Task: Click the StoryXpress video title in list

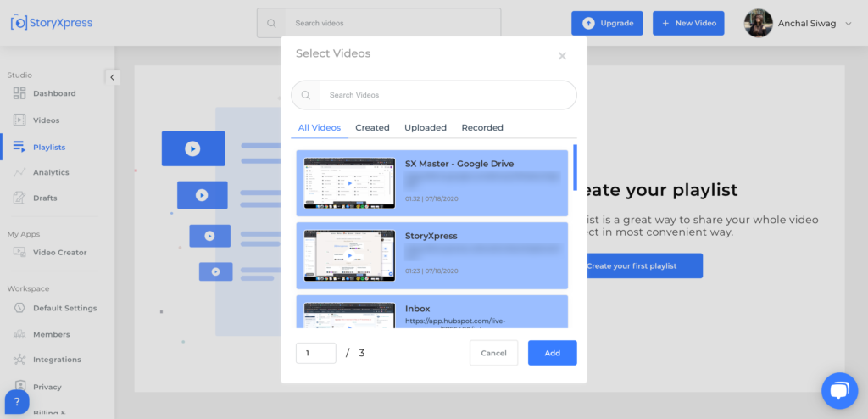Action: pos(431,236)
